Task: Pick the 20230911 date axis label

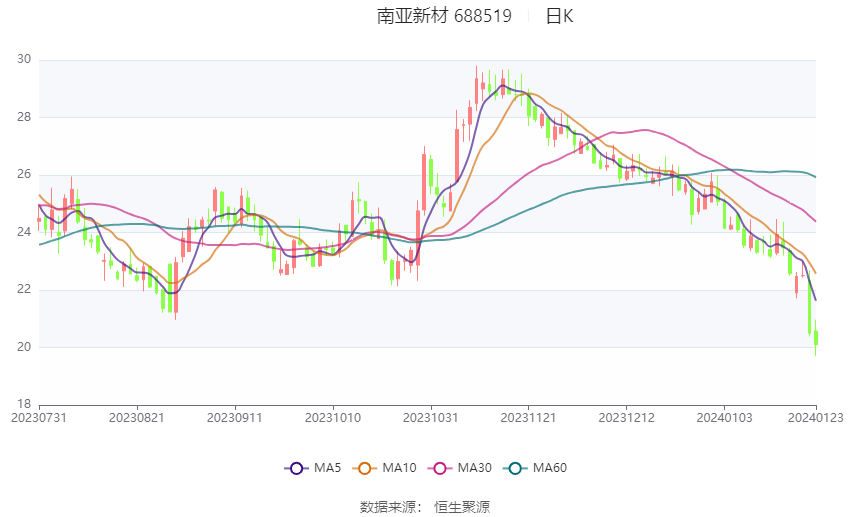Action: point(234,415)
